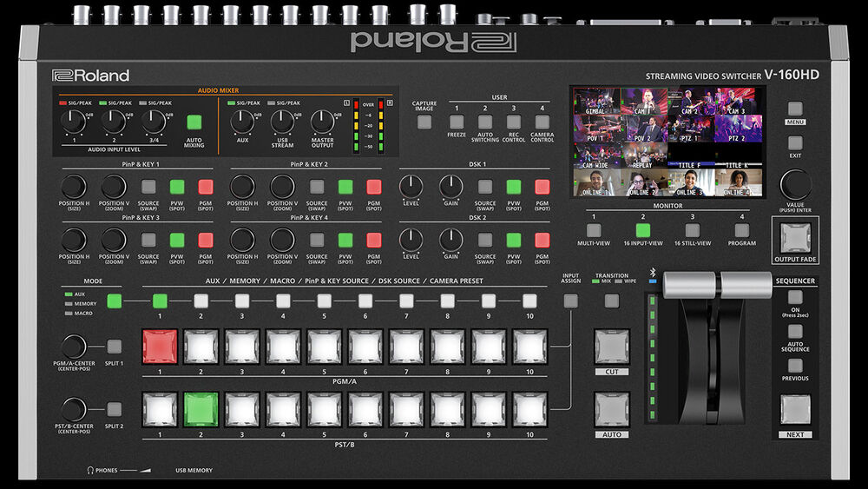Click the GIMBAL thumbnail on the display
The height and width of the screenshot is (489, 868).
(597, 102)
